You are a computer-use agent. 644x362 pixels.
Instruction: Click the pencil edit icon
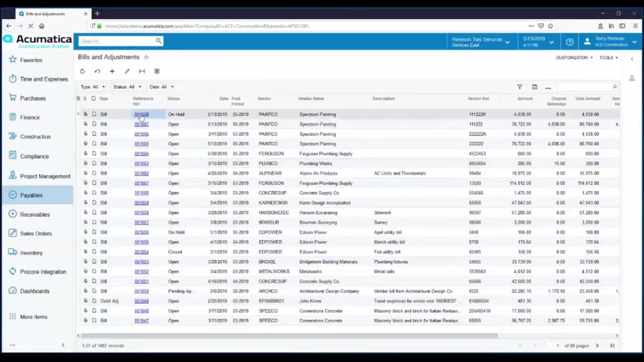tap(127, 71)
